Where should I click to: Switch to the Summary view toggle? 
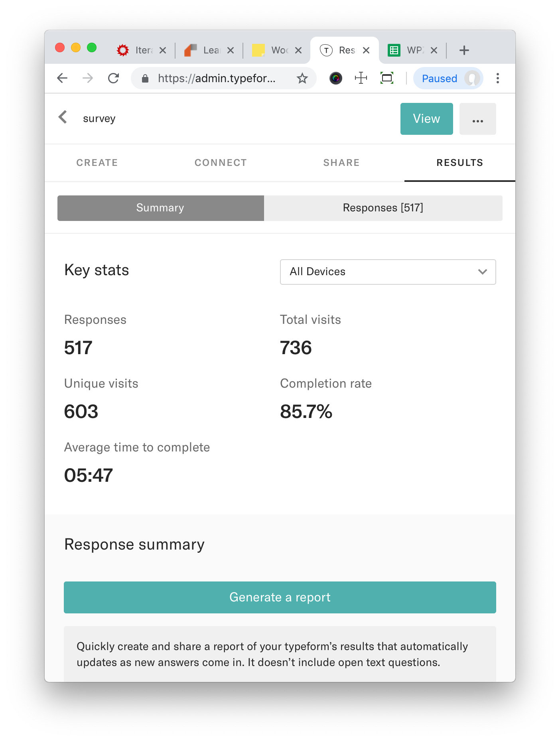(x=160, y=208)
